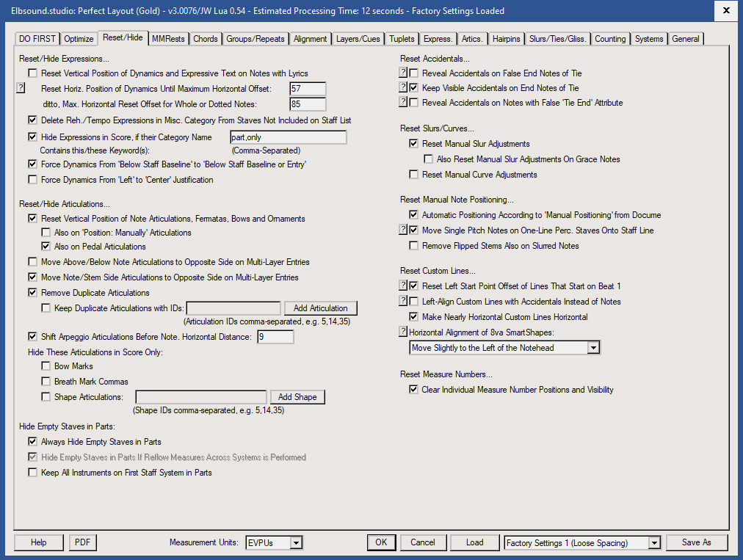The width and height of the screenshot is (743, 560).
Task: Enable Reset Manual Curve Adjustments
Action: pos(412,174)
